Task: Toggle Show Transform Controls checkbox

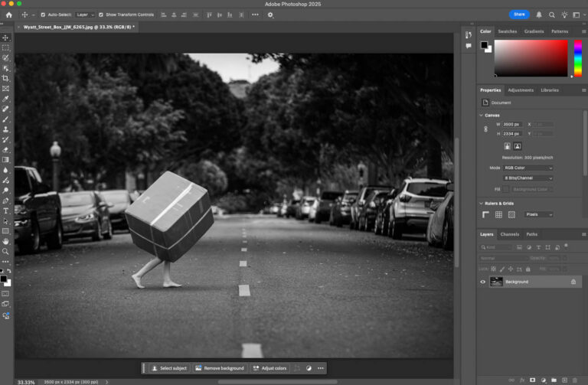Action: point(101,15)
